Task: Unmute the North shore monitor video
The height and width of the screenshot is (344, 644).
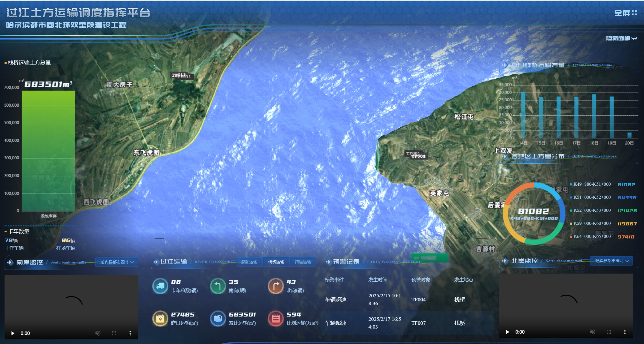Action: point(593,332)
